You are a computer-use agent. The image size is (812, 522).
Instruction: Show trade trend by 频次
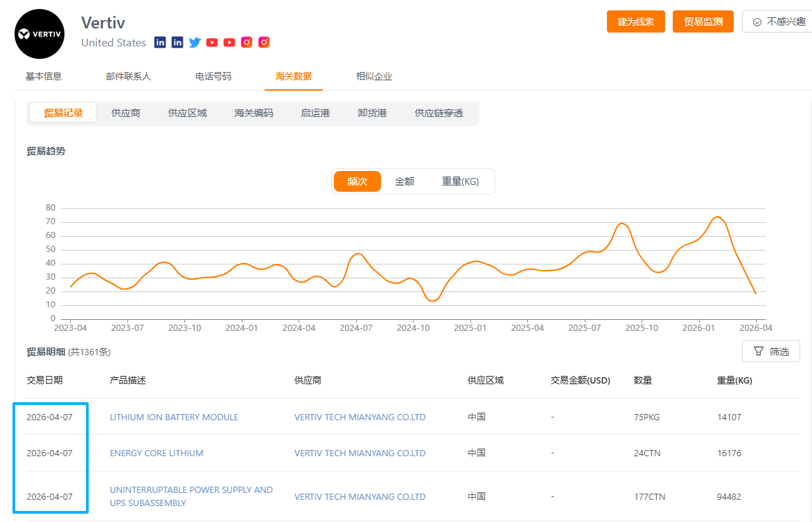(x=358, y=181)
